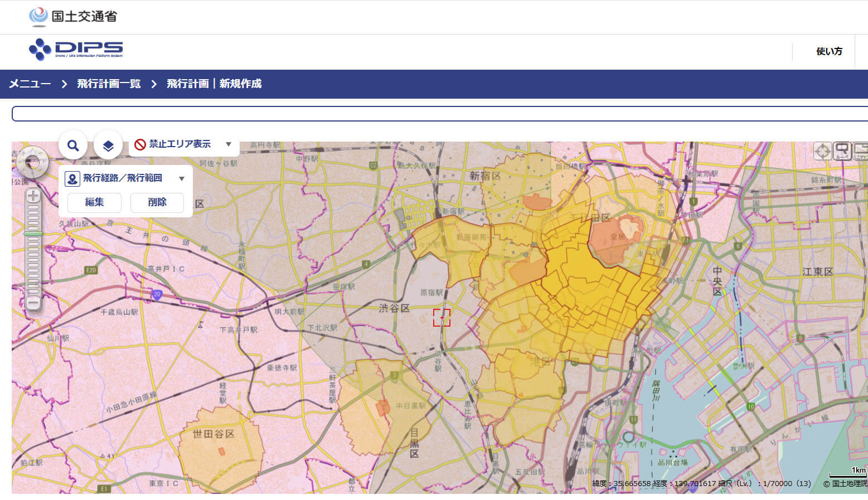Image resolution: width=868 pixels, height=500 pixels.
Task: Expand the 禁止エリア表示 dropdown arrow
Action: coord(228,144)
